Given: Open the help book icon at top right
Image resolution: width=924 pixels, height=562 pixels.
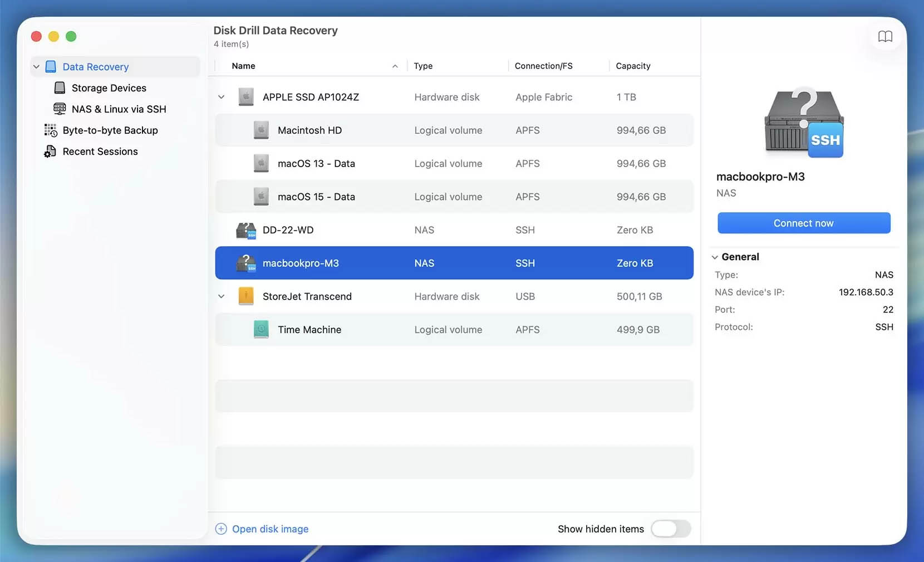Looking at the screenshot, I should pos(885,37).
